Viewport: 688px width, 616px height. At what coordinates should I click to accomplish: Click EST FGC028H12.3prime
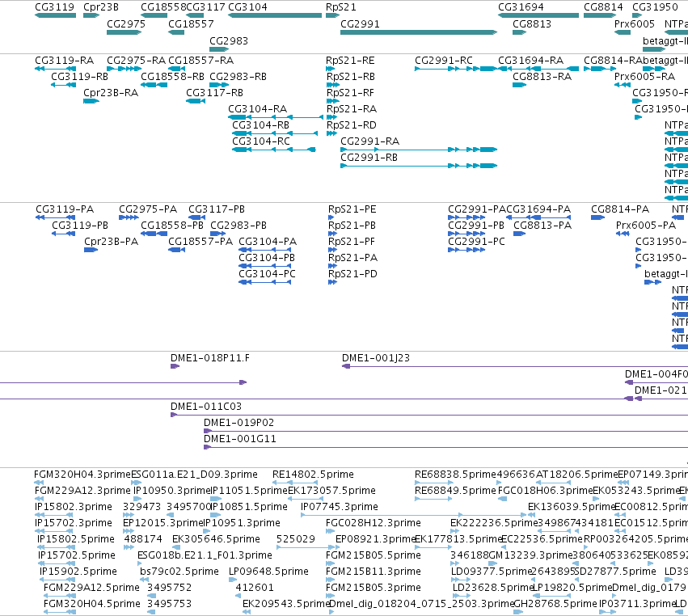(x=330, y=531)
